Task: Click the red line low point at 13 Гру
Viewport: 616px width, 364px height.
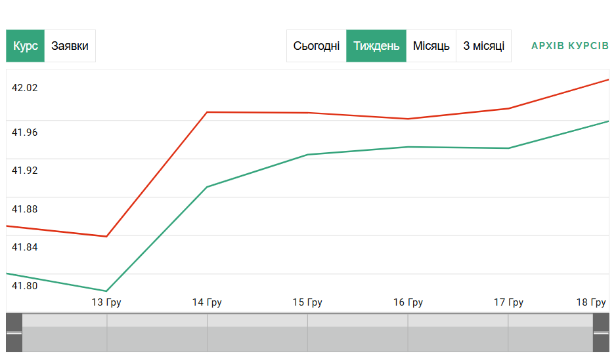Action: [106, 236]
